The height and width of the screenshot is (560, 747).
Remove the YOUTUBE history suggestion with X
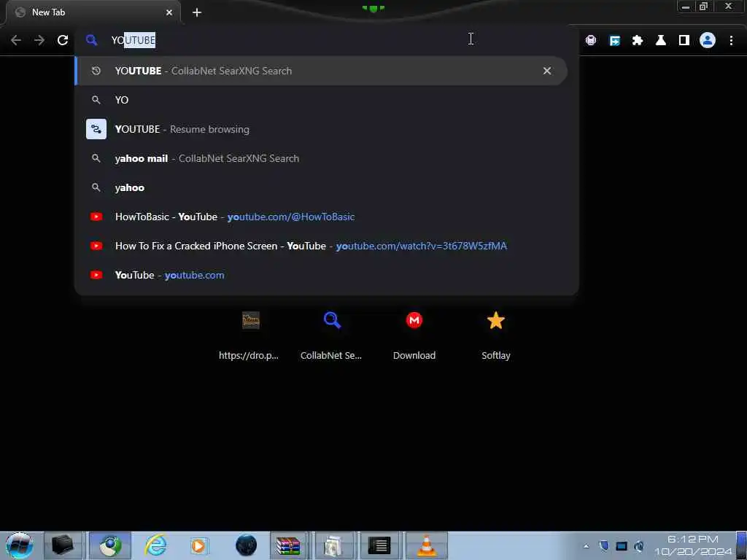click(x=547, y=71)
